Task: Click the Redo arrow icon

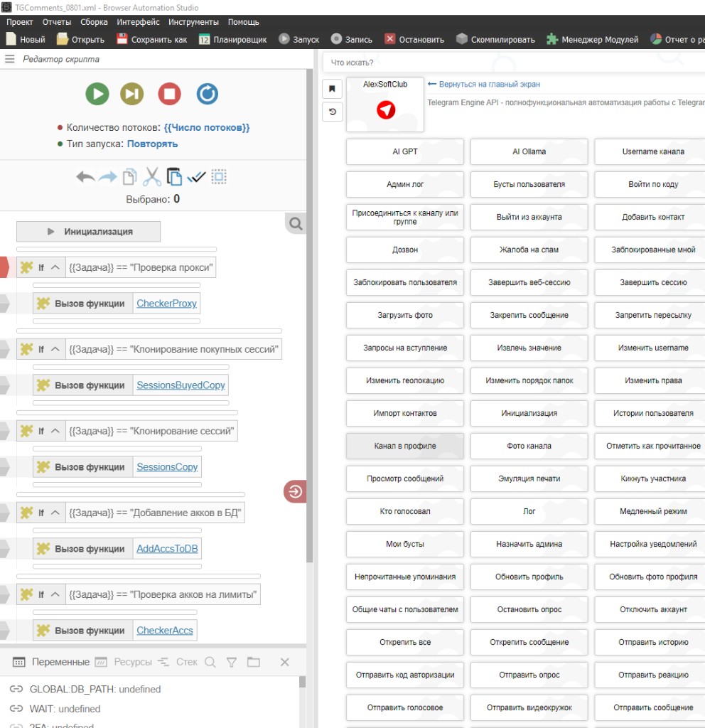Action: point(108,177)
